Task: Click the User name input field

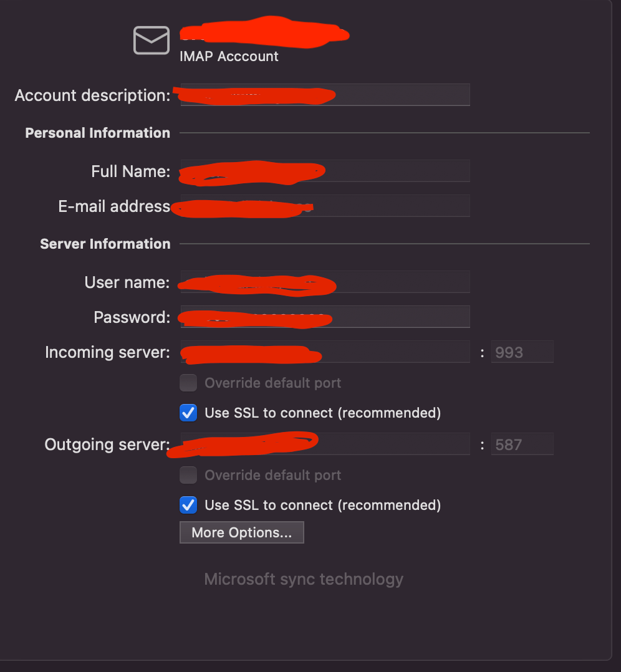Action: point(325,282)
